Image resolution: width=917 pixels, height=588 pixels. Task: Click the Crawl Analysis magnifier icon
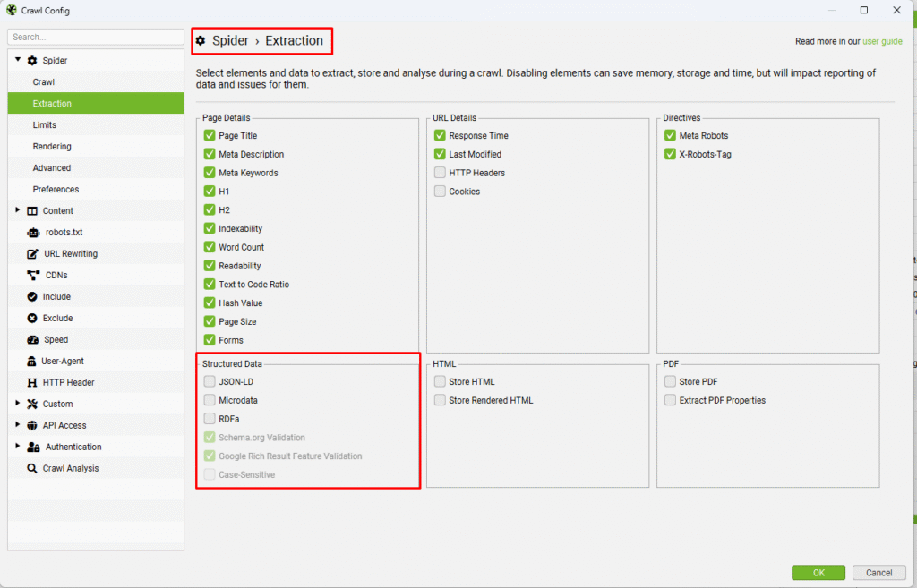tap(33, 469)
